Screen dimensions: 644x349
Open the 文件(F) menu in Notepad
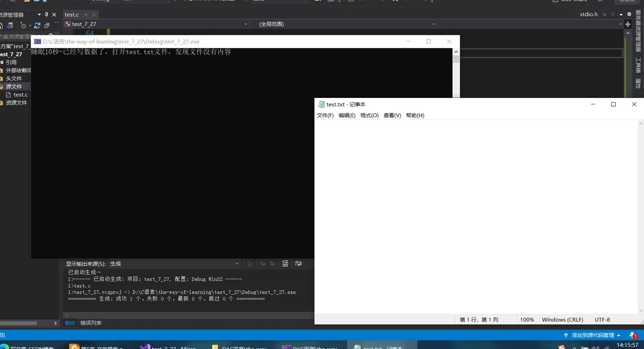325,115
